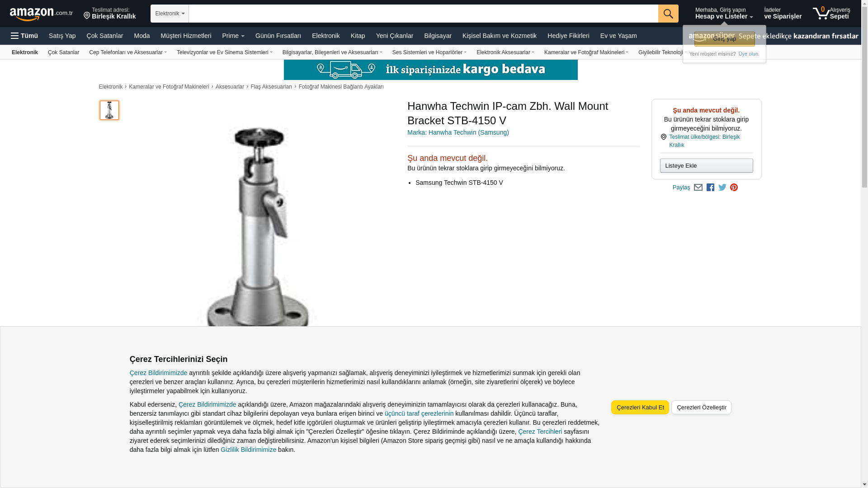Share the product on Twitter icon
This screenshot has width=868, height=488.
pyautogui.click(x=722, y=188)
